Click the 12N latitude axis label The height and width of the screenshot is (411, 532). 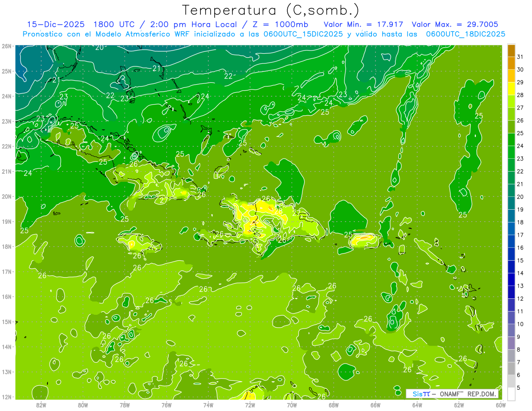tap(7, 397)
